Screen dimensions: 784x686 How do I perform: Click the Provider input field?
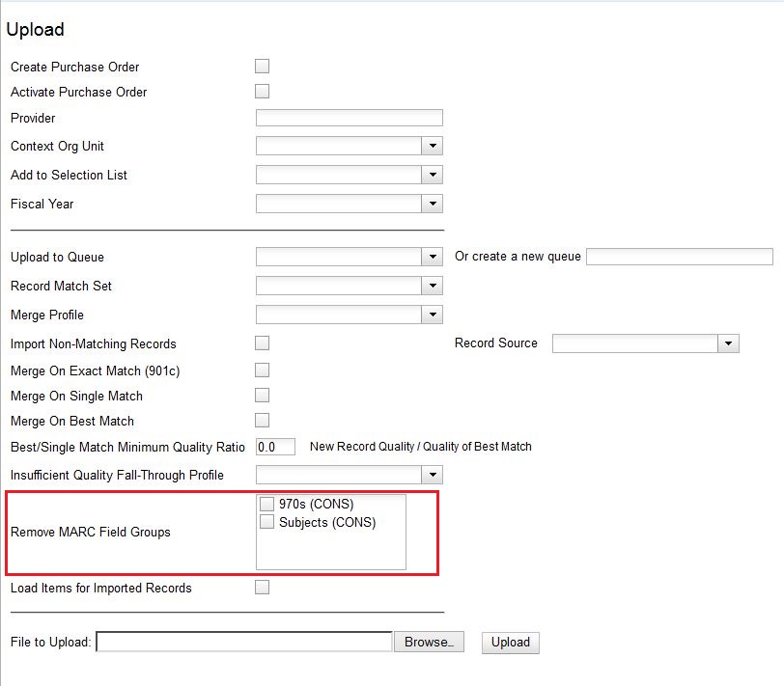point(348,118)
